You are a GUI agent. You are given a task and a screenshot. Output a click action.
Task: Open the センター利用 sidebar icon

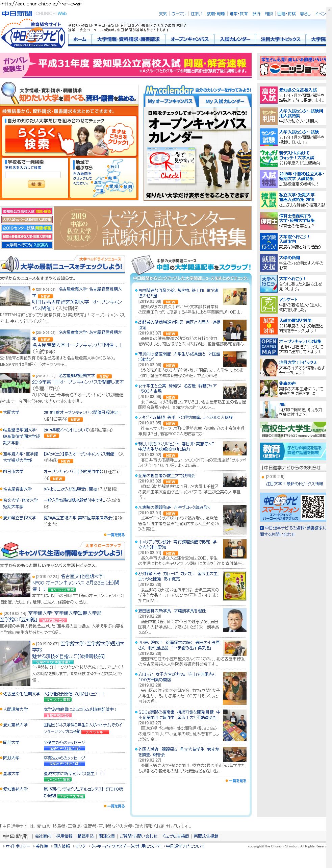269,116
